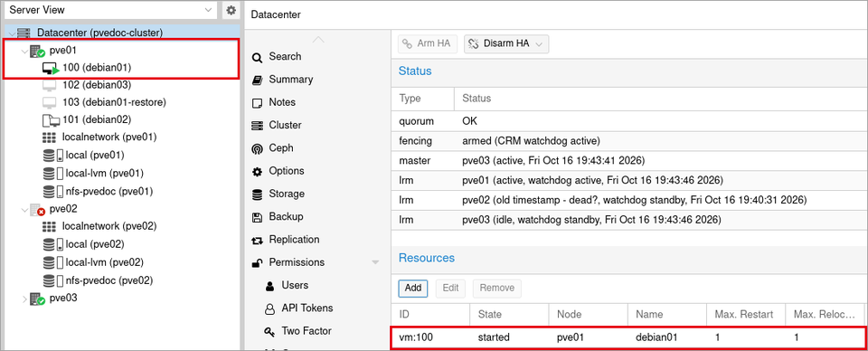Click the API Tokens icon
The width and height of the screenshot is (868, 351).
pos(269,308)
